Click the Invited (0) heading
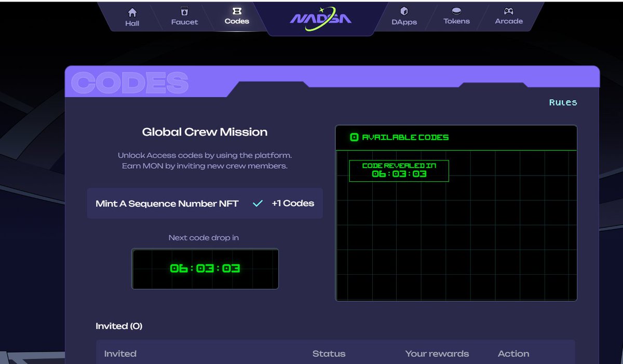 click(119, 326)
